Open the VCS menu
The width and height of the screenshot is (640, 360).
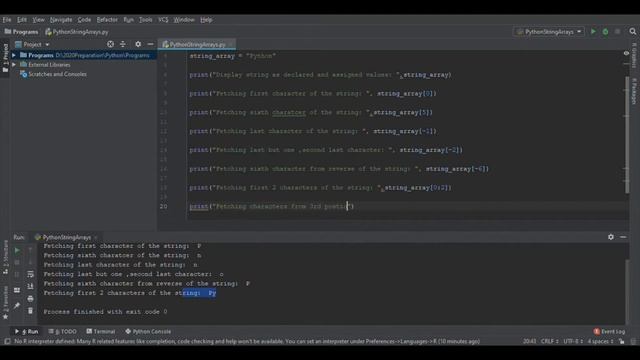tap(163, 20)
